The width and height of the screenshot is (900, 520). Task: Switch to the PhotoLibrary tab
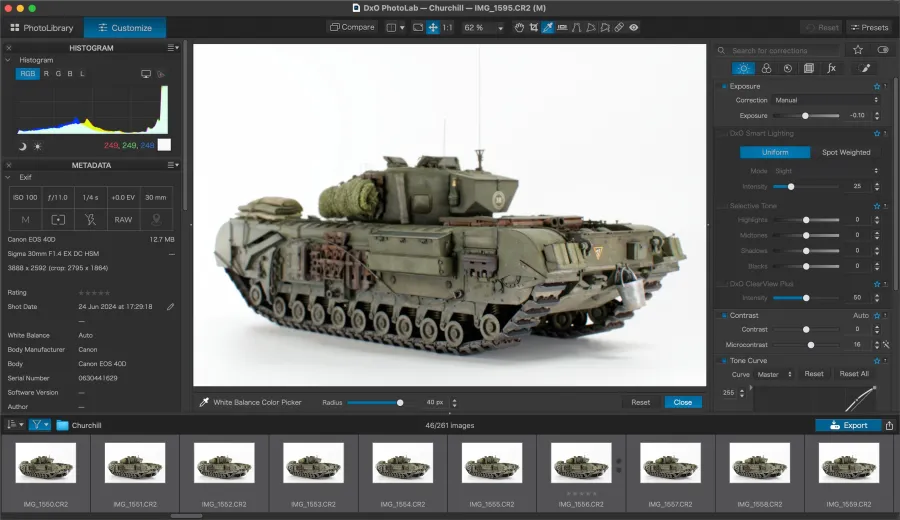tap(42, 28)
